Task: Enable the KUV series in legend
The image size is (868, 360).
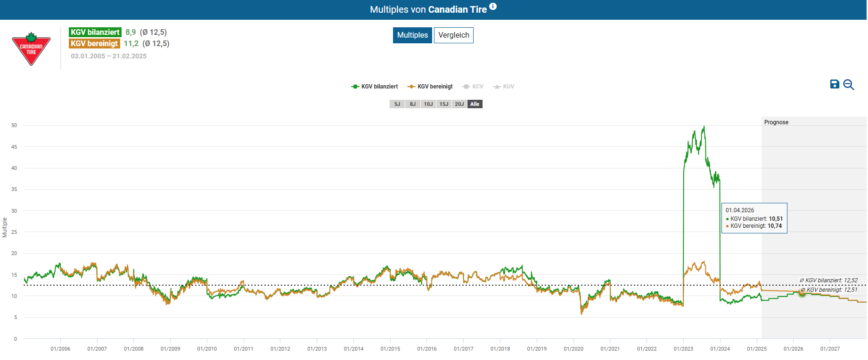Action: (503, 87)
